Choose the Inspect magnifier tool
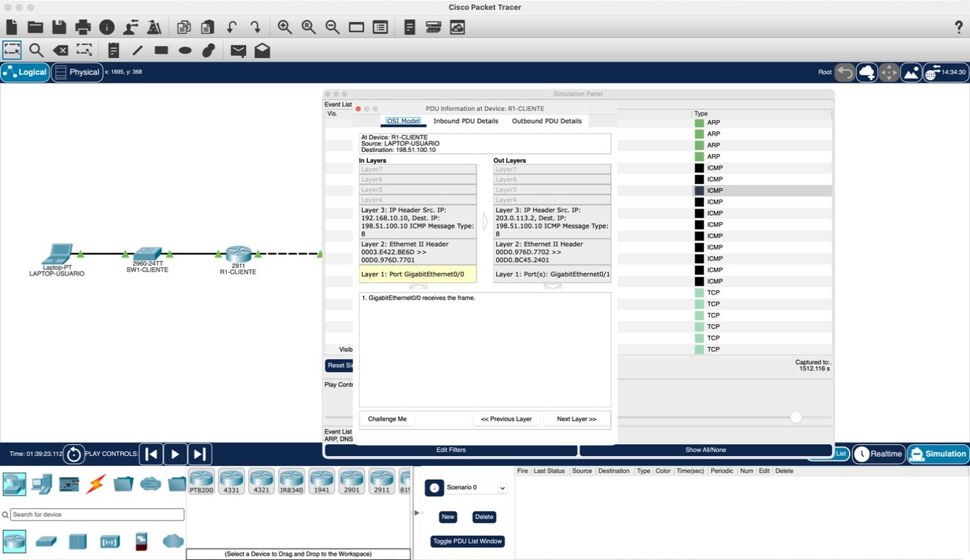970x560 pixels. (36, 50)
